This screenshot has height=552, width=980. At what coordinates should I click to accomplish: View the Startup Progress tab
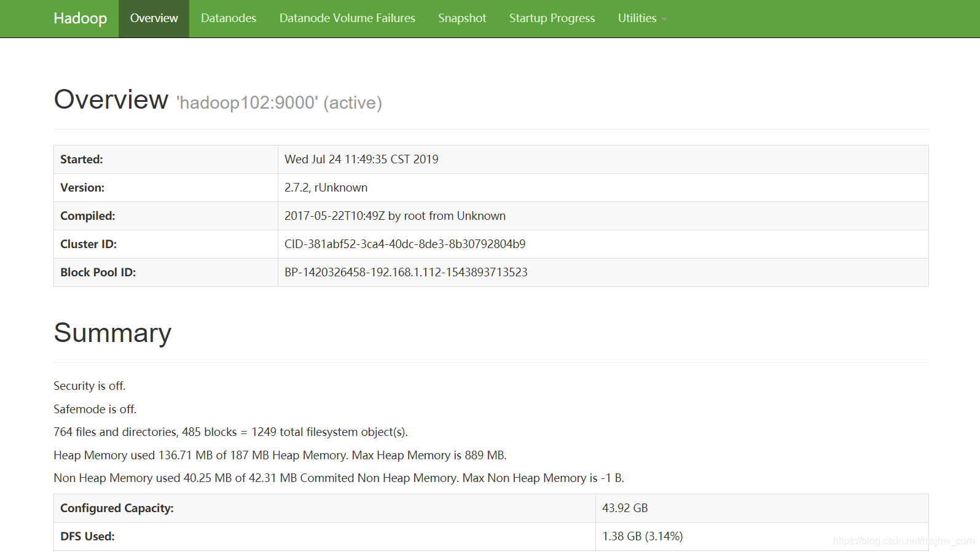click(x=552, y=18)
